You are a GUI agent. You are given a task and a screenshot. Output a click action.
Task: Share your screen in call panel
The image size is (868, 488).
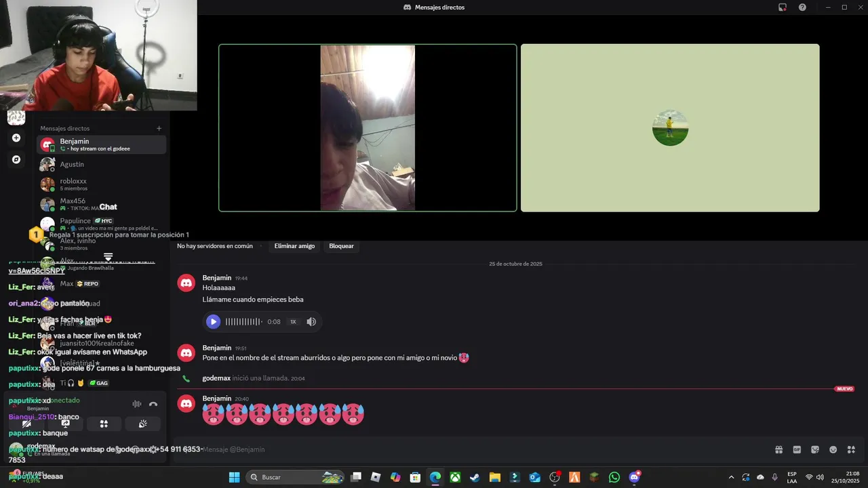point(66,424)
